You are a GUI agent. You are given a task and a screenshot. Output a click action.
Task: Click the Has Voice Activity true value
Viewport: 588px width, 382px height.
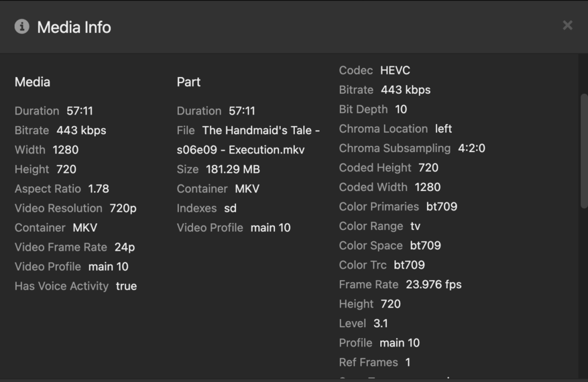coord(126,286)
